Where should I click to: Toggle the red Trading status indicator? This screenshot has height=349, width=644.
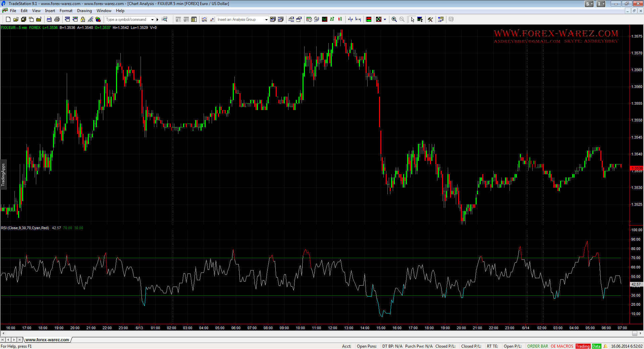[x=583, y=346]
